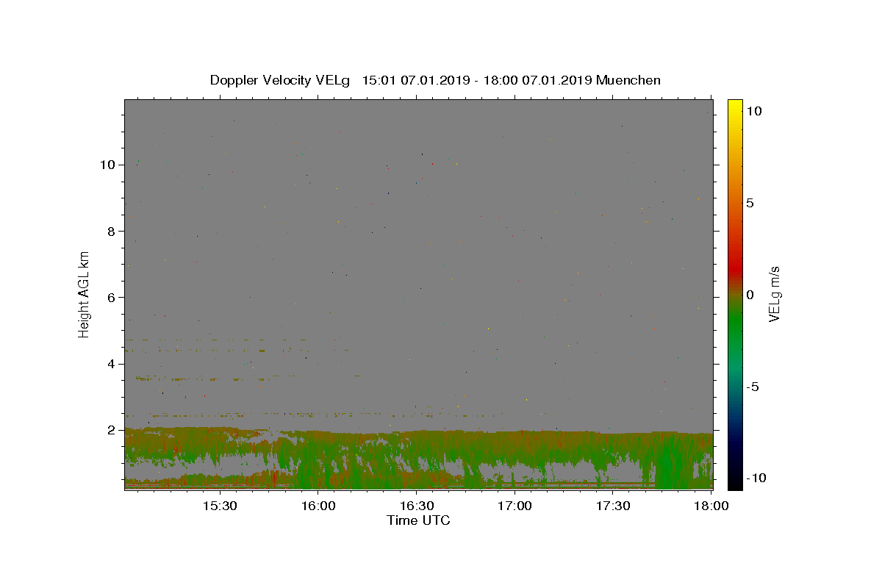882x588 pixels.
Task: Click the chart title 'Doppler Velocity VELg'
Action: tap(280, 80)
